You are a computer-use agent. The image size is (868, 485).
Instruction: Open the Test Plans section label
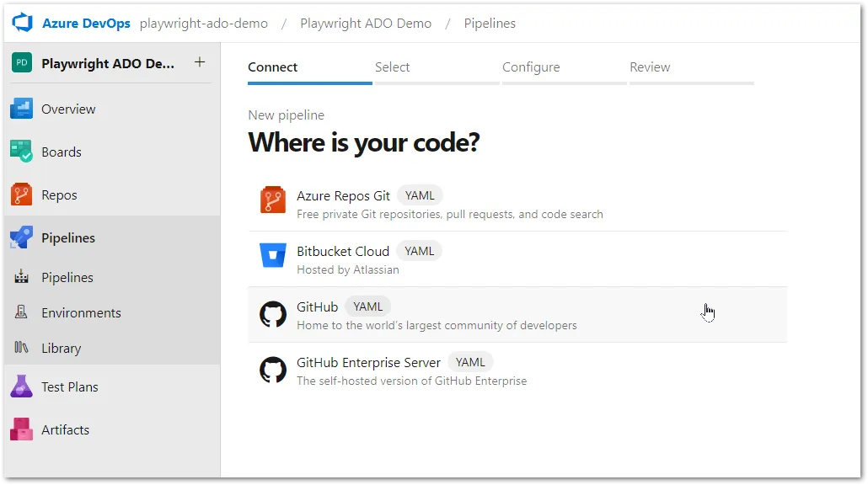click(x=70, y=386)
